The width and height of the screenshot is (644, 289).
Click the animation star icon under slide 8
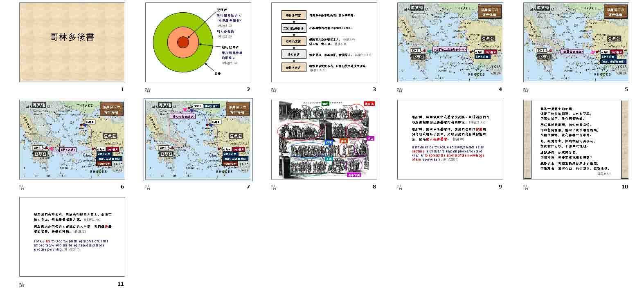point(274,187)
